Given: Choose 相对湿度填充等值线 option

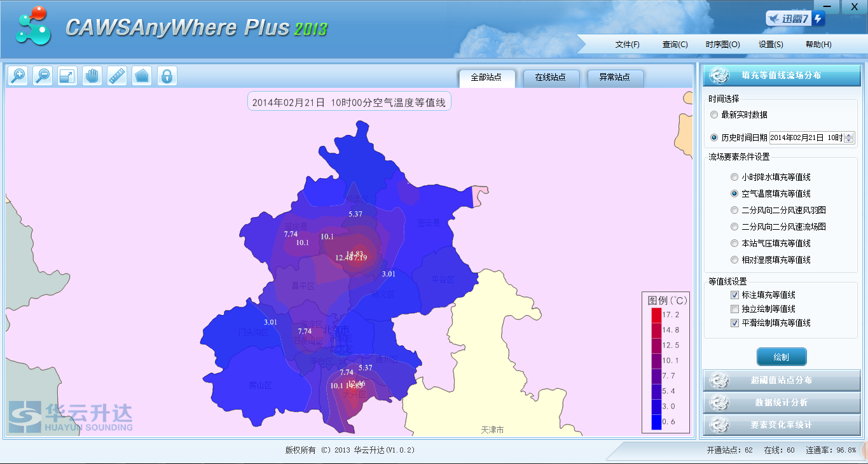Looking at the screenshot, I should point(734,260).
